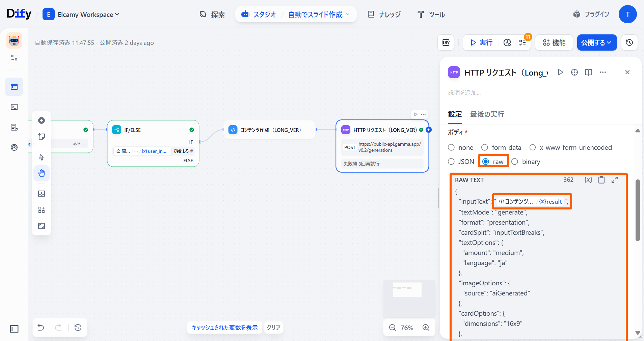The width and height of the screenshot is (644, 341).
Task: Select the JSON body radio option
Action: [x=451, y=162]
